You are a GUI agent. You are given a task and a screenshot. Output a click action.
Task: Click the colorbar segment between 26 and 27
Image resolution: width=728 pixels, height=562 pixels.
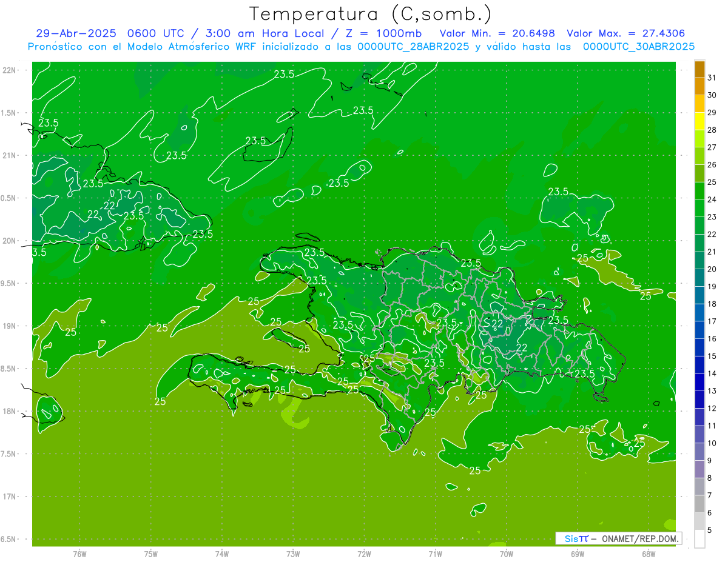coord(699,156)
